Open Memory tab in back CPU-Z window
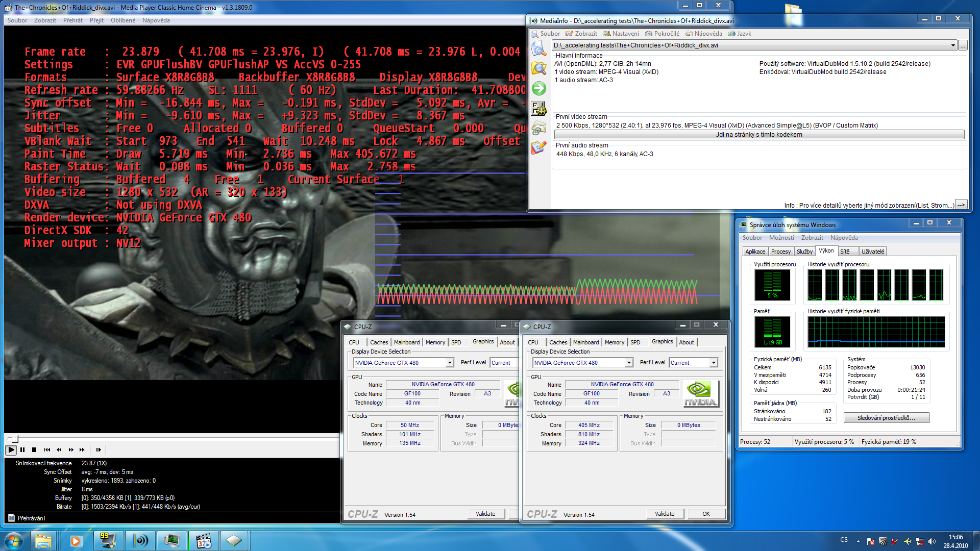This screenshot has height=551, width=980. pyautogui.click(x=435, y=342)
